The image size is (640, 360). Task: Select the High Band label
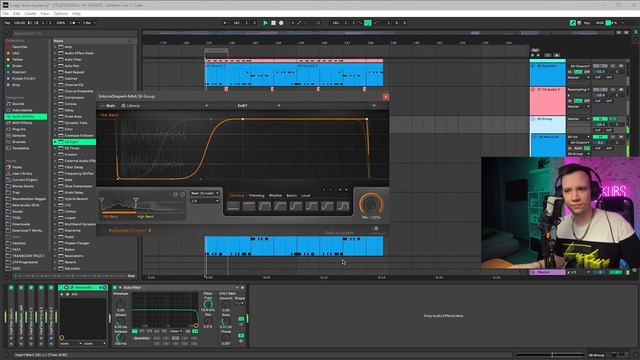(145, 217)
